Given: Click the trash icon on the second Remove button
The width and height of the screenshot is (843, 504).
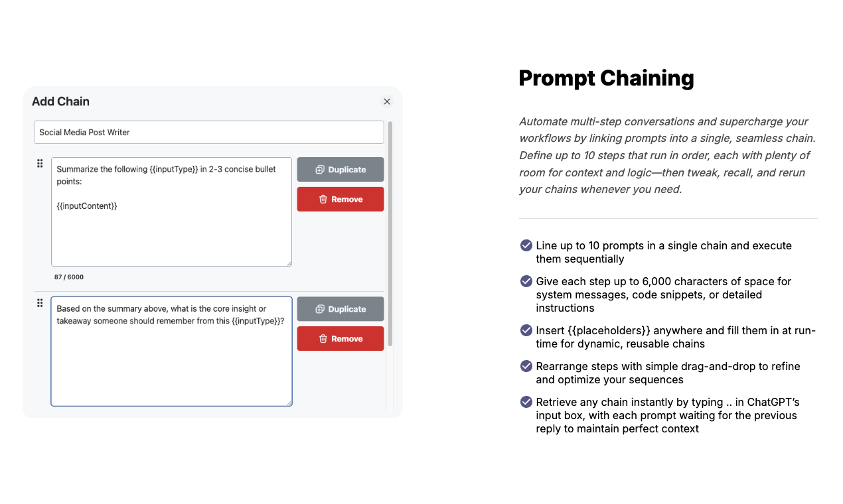Looking at the screenshot, I should point(322,338).
